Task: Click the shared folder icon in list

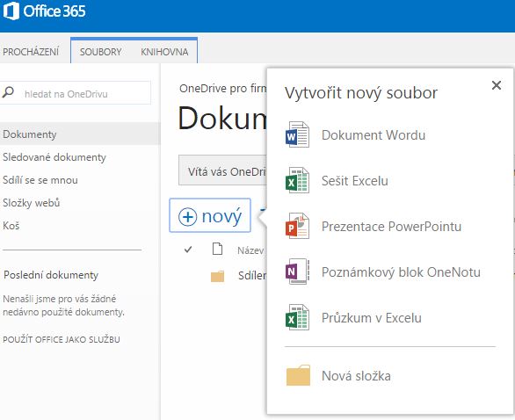Action: coord(217,276)
